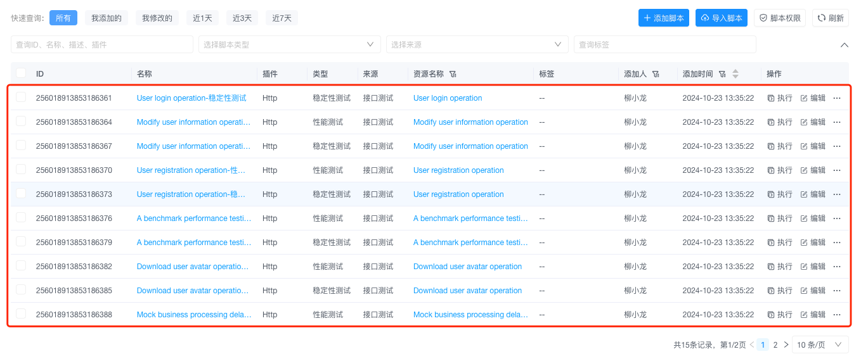Check the row for ID 256018913853186361
The width and height of the screenshot is (868, 354).
click(x=21, y=97)
